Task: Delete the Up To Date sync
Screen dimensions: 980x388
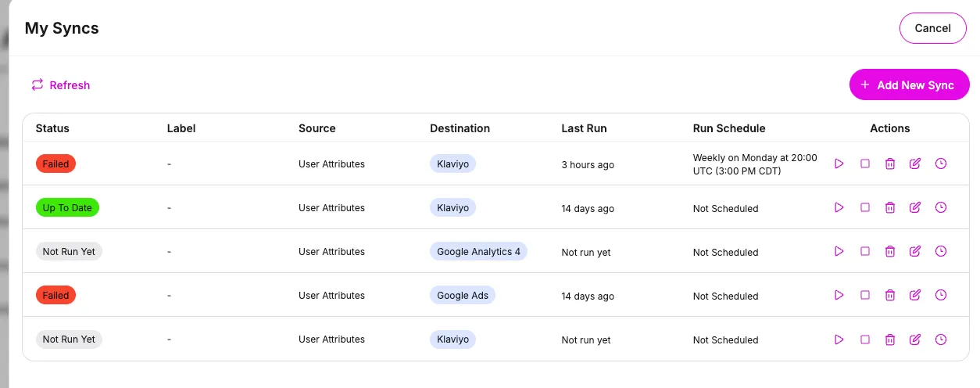Action: click(890, 207)
